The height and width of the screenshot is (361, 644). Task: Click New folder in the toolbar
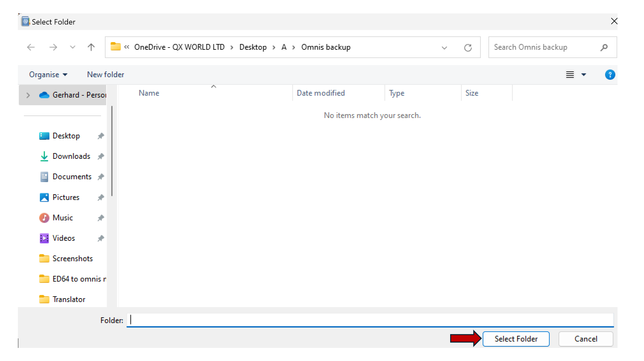tap(106, 75)
